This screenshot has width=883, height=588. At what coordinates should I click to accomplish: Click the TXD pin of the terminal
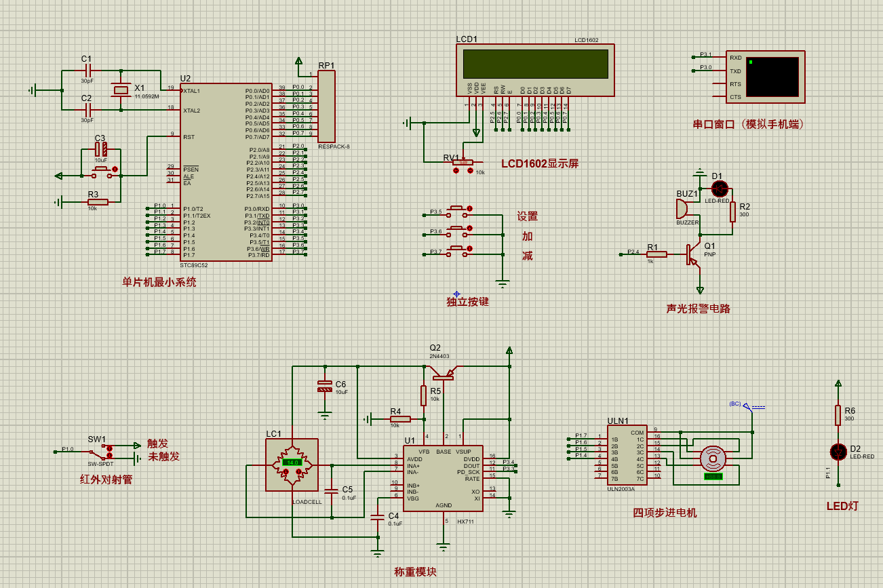pyautogui.click(x=735, y=71)
